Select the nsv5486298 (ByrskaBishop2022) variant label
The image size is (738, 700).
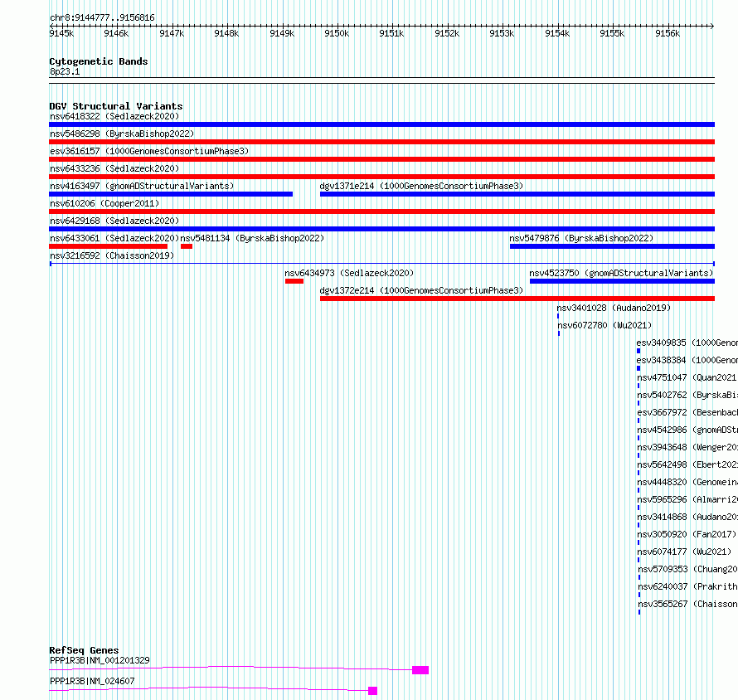[x=122, y=134]
